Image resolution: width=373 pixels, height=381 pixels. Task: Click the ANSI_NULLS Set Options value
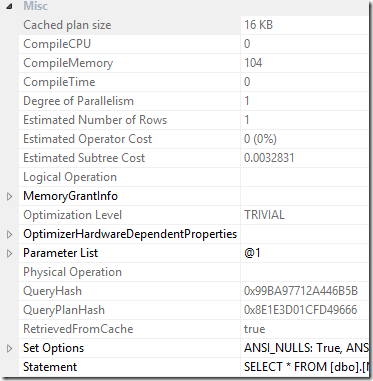pos(304,348)
